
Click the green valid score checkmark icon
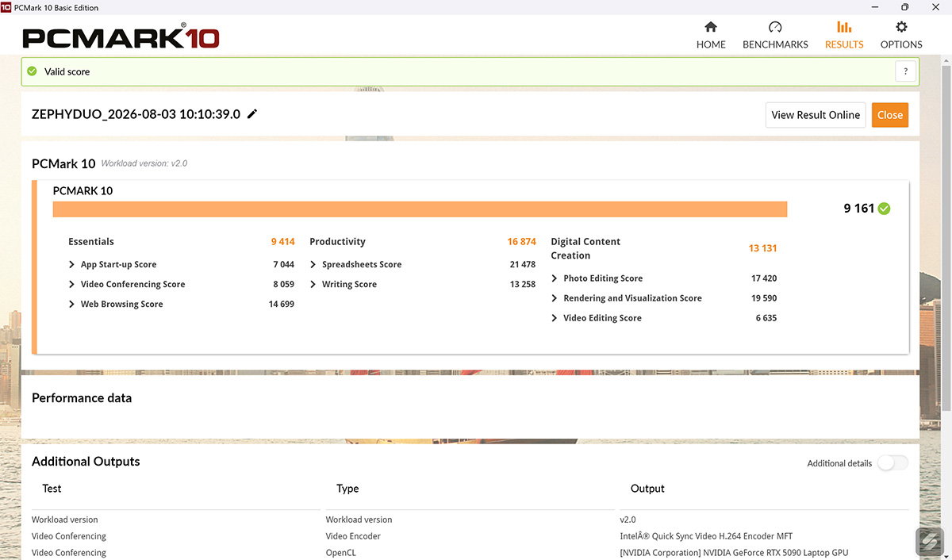(x=32, y=71)
